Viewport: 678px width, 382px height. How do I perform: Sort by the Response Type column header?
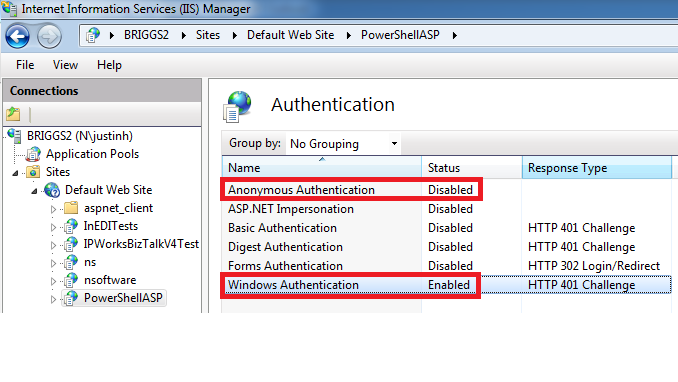(x=597, y=168)
